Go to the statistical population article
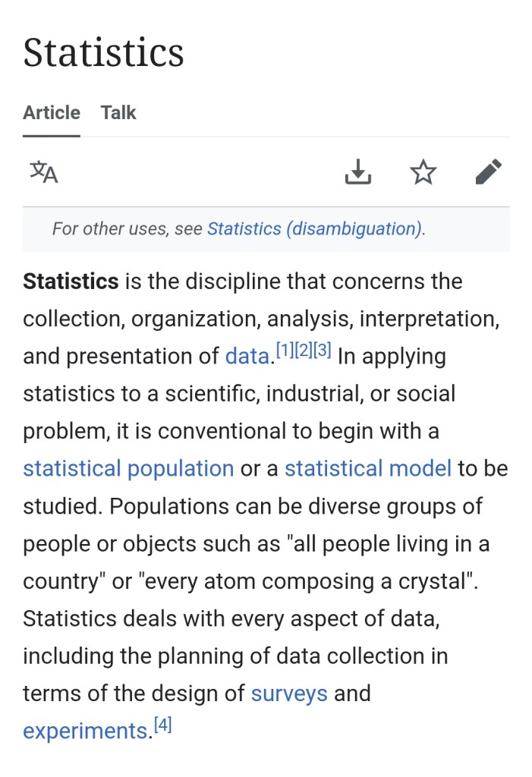Viewport: 532px width, 777px height. 128,468
